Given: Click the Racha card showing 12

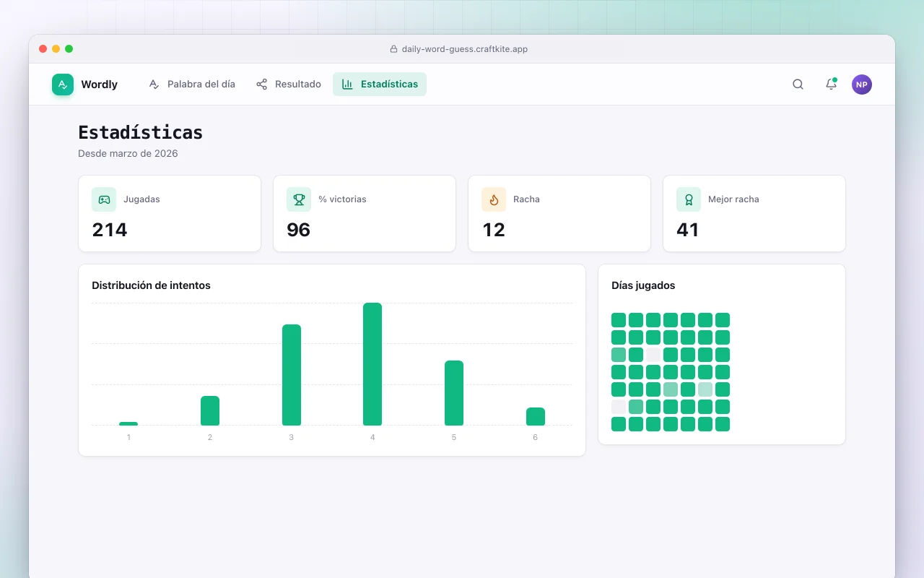Looking at the screenshot, I should (x=559, y=214).
